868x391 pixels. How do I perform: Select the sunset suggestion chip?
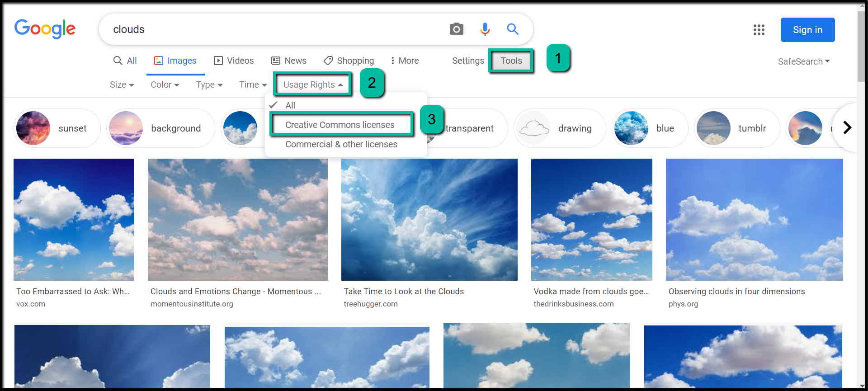(57, 128)
